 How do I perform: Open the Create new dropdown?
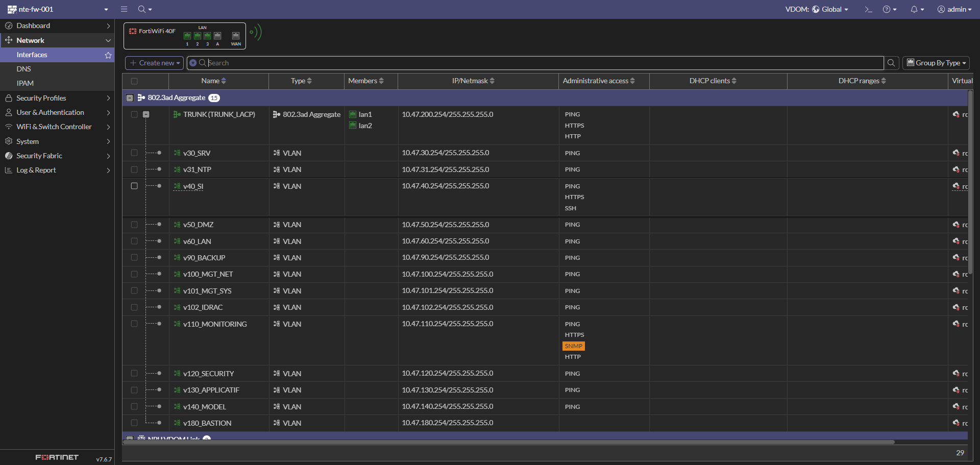tap(154, 63)
